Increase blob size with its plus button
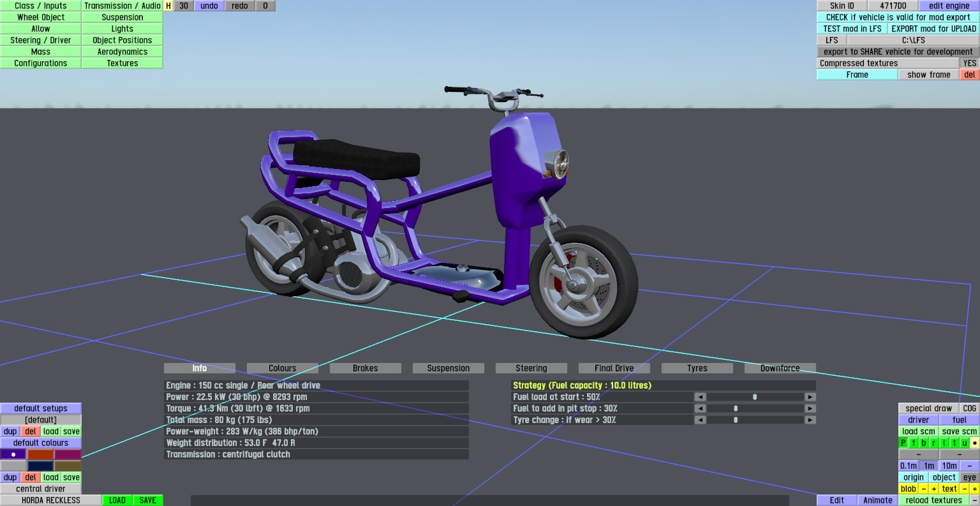 click(x=934, y=489)
